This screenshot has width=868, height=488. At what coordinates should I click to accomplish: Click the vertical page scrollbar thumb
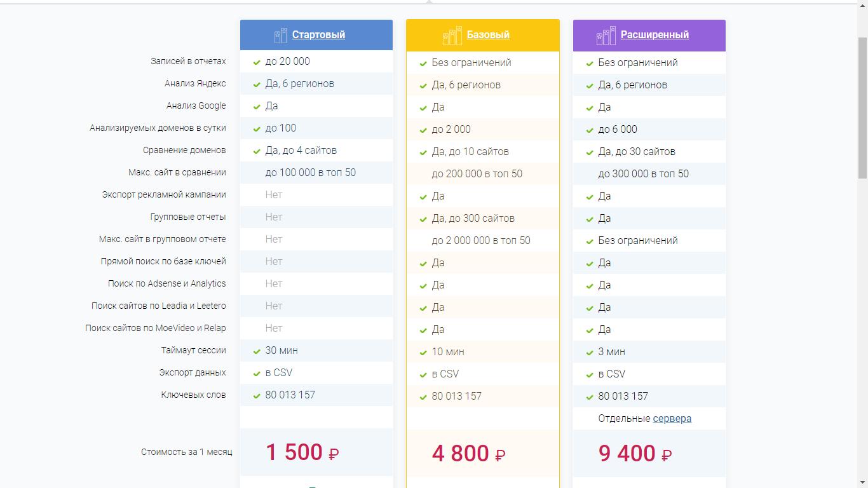(x=862, y=107)
